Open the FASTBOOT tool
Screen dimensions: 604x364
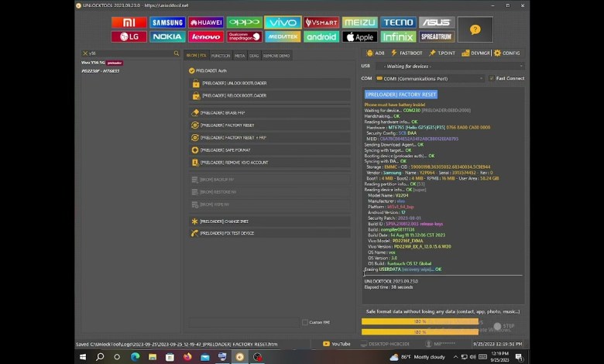pos(407,53)
